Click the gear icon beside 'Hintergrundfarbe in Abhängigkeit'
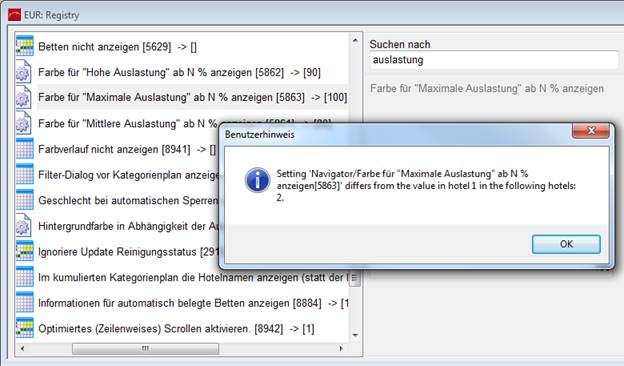The height and width of the screenshot is (366, 624). click(23, 226)
